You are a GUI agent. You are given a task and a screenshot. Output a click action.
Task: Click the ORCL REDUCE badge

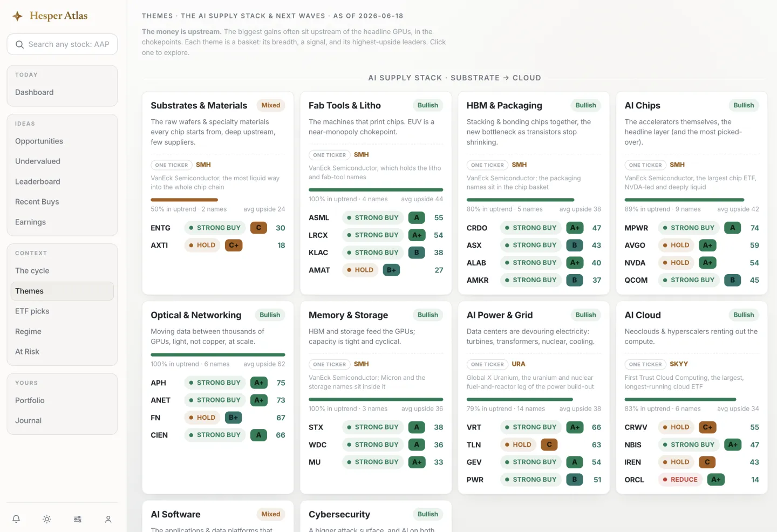tap(680, 480)
